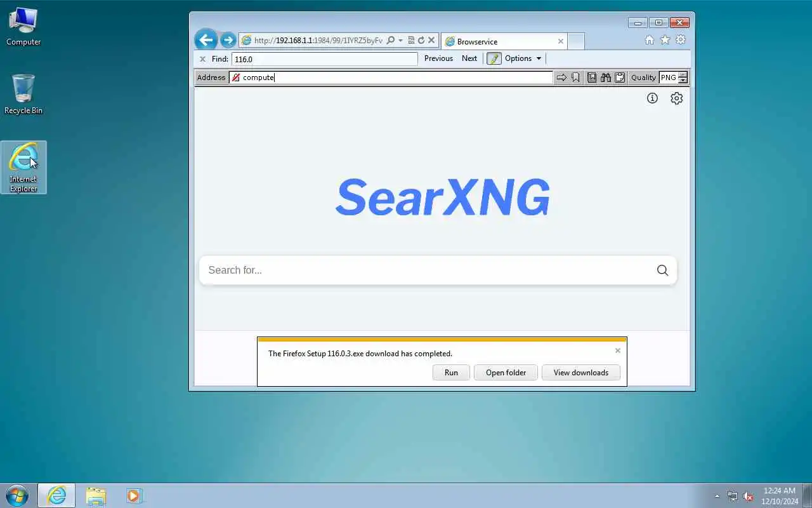The image size is (812, 508).
Task: Click the Open folder button
Action: 506,373
